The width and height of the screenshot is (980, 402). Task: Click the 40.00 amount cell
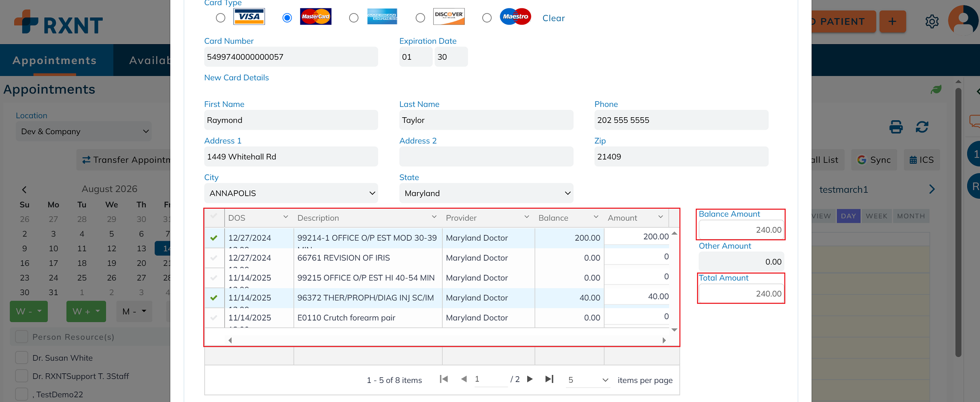coord(637,296)
